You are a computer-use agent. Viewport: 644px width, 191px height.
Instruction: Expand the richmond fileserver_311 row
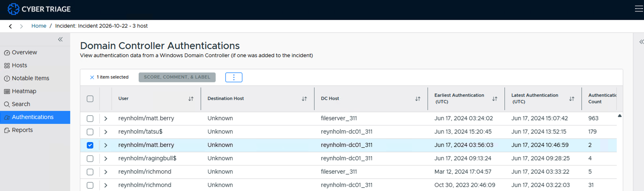coord(106,172)
